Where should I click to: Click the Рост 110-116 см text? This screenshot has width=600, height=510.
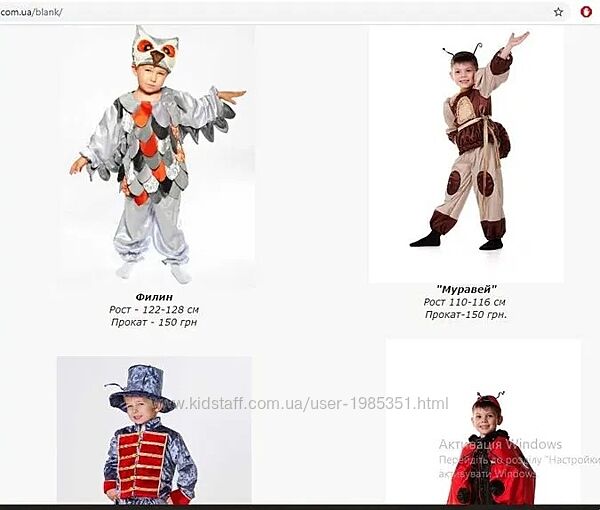click(x=465, y=302)
